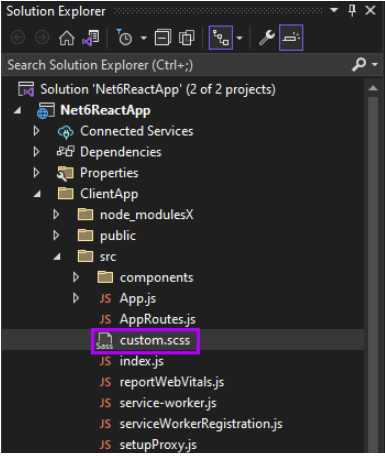385x456 pixels.
Task: Click the Connected Services cloud icon
Action: (x=65, y=132)
